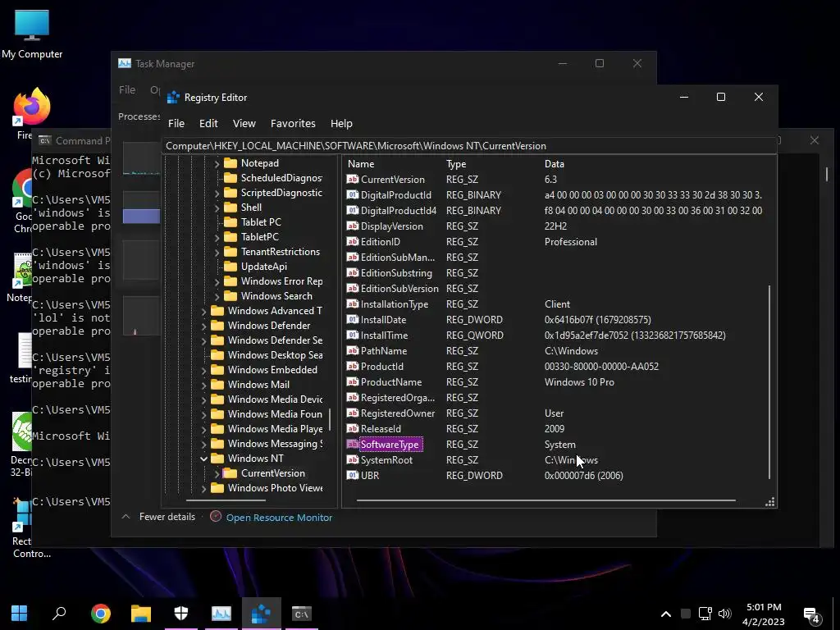Select the DigitalProductId binary value icon
Viewport: 840px width, 630px height.
[353, 194]
